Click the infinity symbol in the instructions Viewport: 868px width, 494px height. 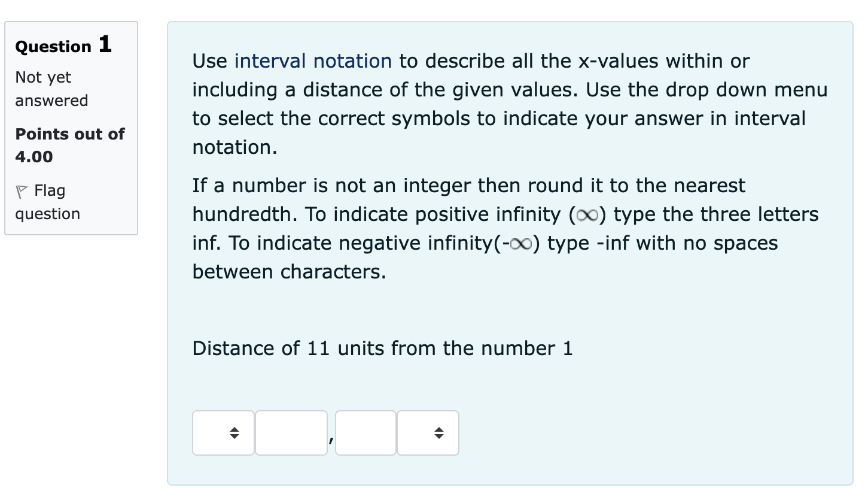(586, 214)
